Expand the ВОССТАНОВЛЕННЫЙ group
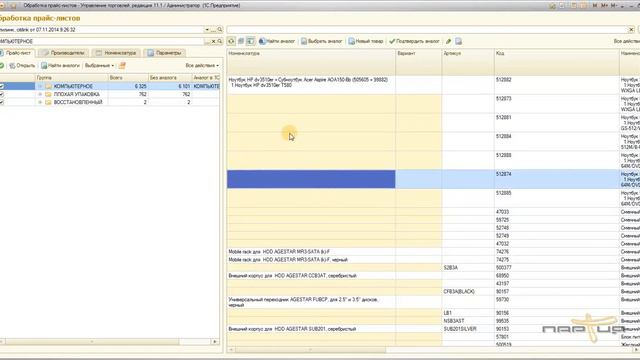Screen dimensions: 640x360 pyautogui.click(x=40, y=102)
